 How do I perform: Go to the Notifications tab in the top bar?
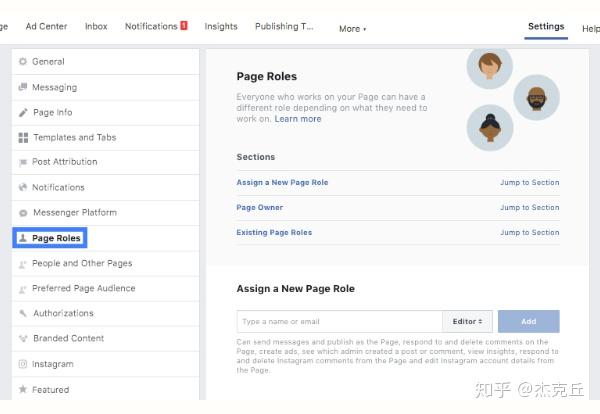[x=151, y=26]
